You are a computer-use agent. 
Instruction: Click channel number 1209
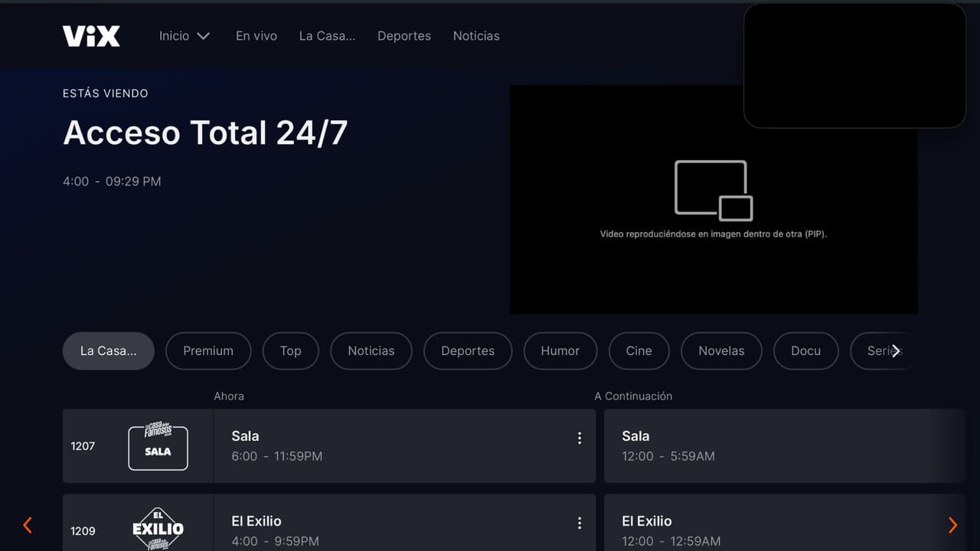point(83,531)
